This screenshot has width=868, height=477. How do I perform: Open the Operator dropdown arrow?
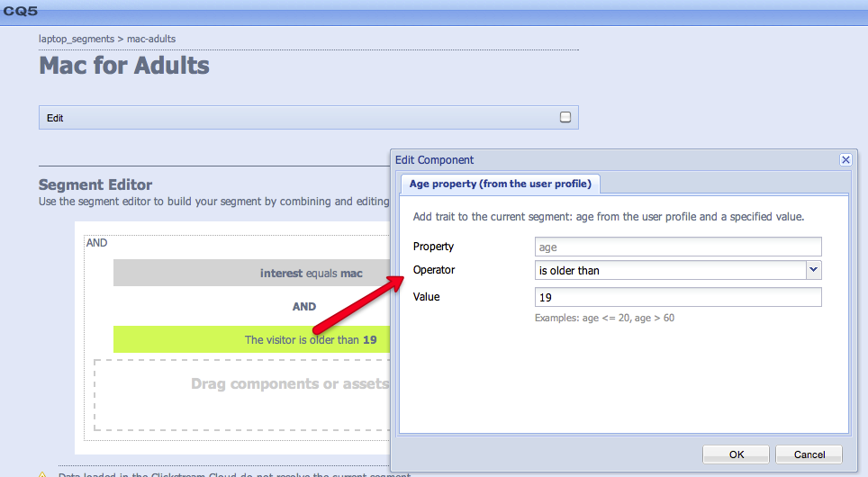click(x=813, y=270)
